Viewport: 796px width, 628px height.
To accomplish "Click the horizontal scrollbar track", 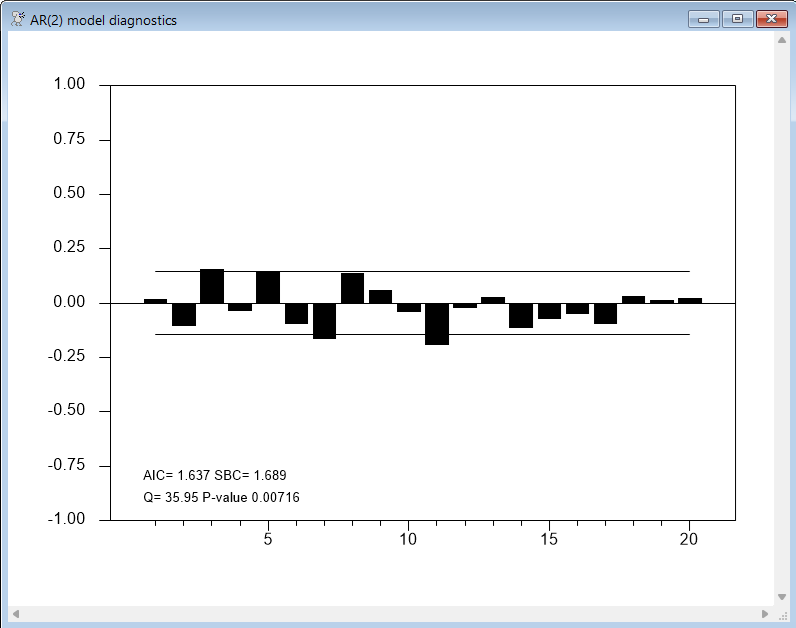I will [x=390, y=613].
